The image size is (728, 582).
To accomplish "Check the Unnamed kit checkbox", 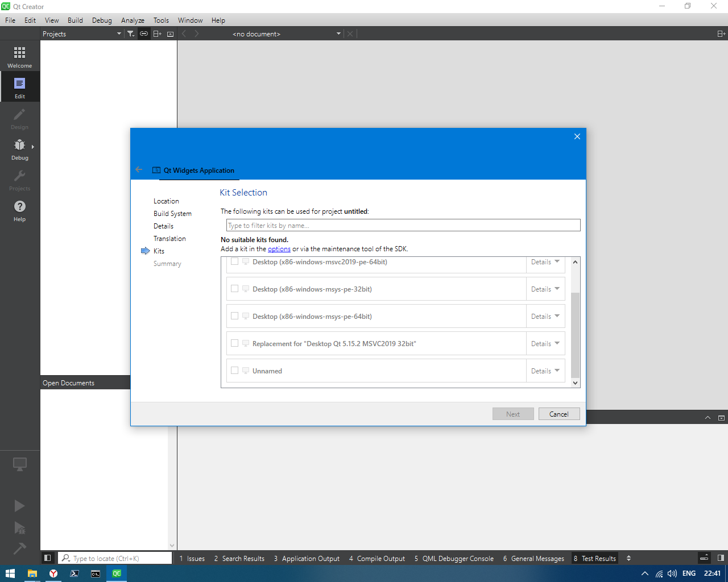I will (x=234, y=371).
